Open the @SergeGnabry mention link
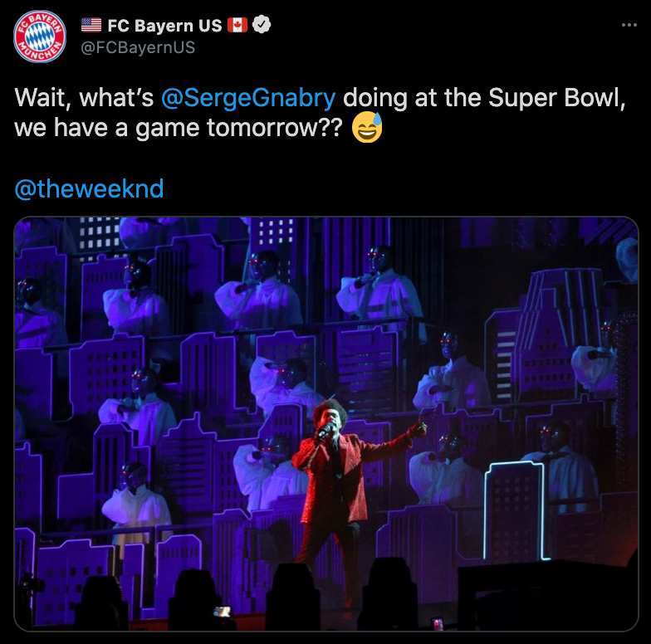 (x=248, y=98)
